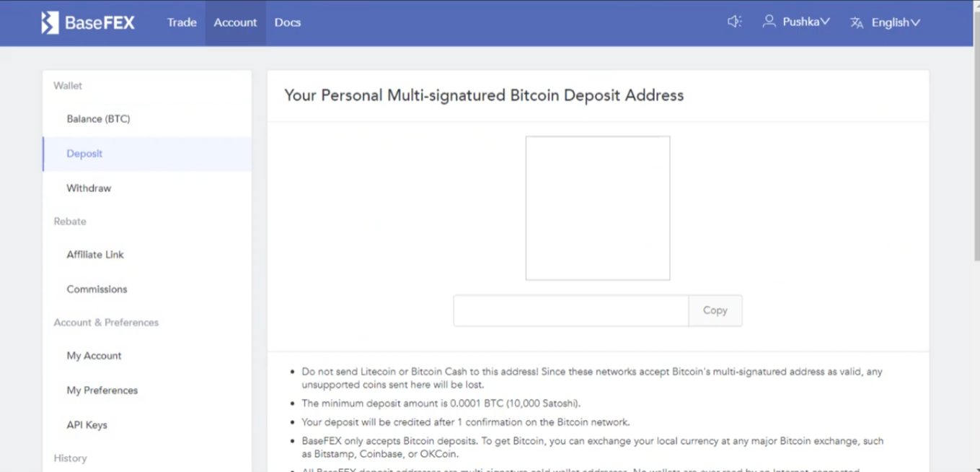Click the user profile icon
This screenshot has width=980, height=472.
769,22
